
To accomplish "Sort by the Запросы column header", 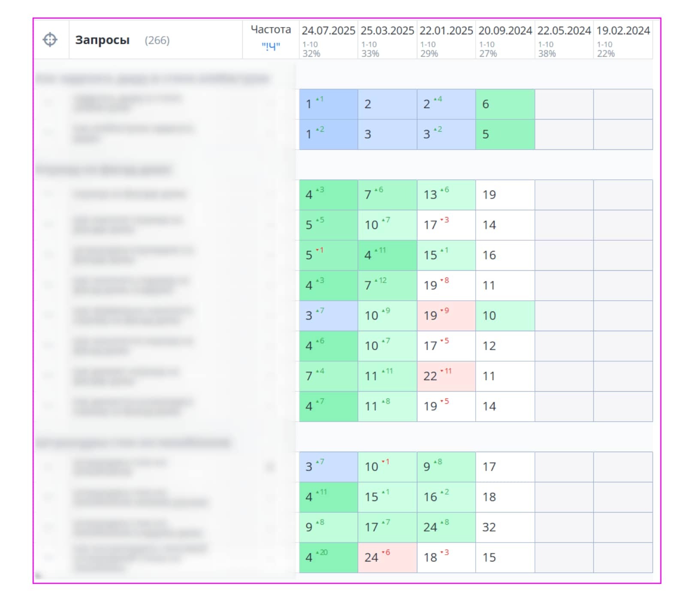I will [x=102, y=40].
